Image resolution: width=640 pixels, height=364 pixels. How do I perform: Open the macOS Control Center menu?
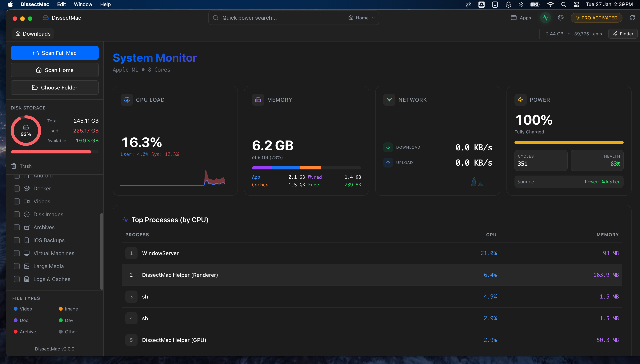point(576,4)
